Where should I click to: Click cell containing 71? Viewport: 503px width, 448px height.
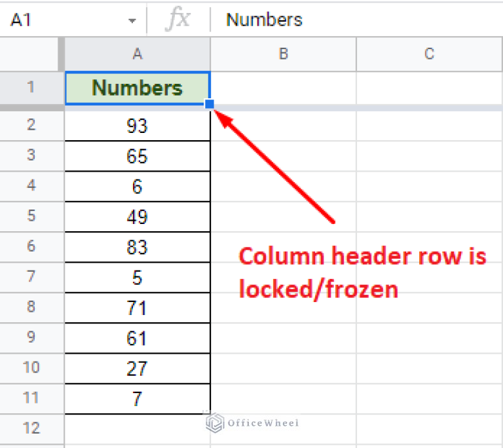click(138, 308)
